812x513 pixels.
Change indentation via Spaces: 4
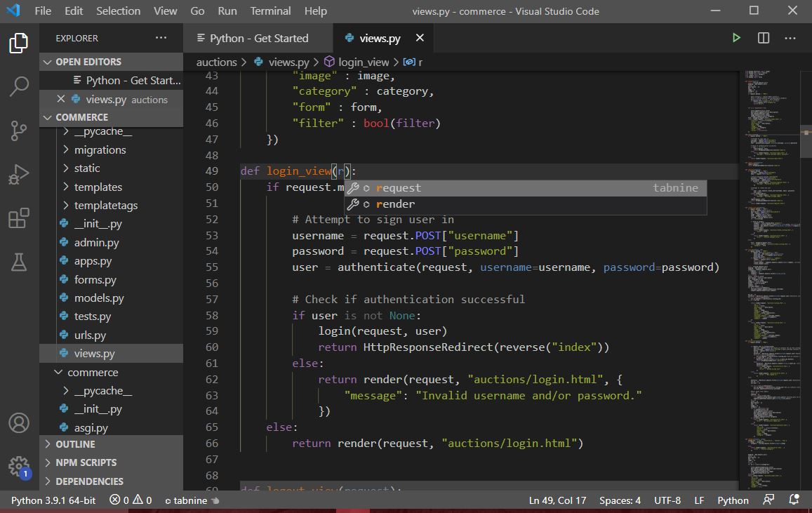point(620,500)
